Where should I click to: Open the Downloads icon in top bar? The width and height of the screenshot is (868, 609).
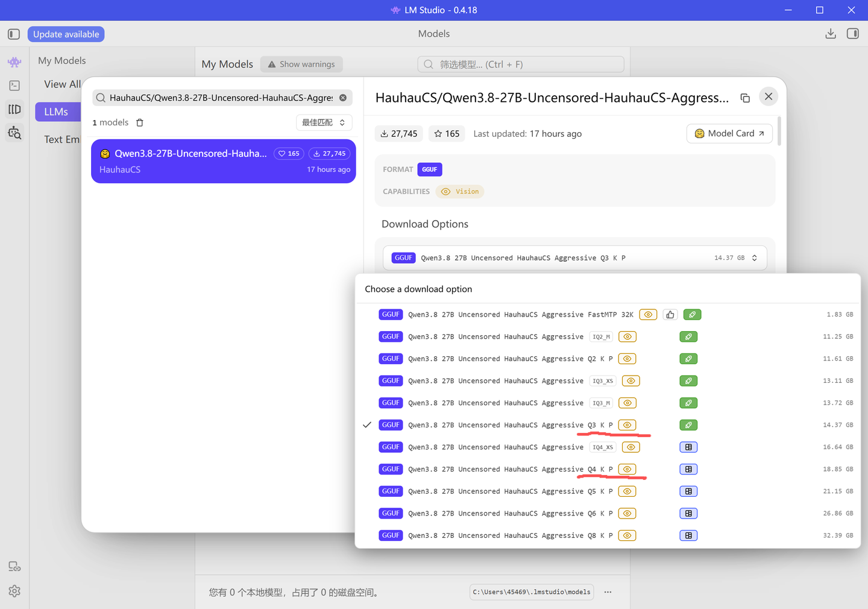tap(831, 34)
